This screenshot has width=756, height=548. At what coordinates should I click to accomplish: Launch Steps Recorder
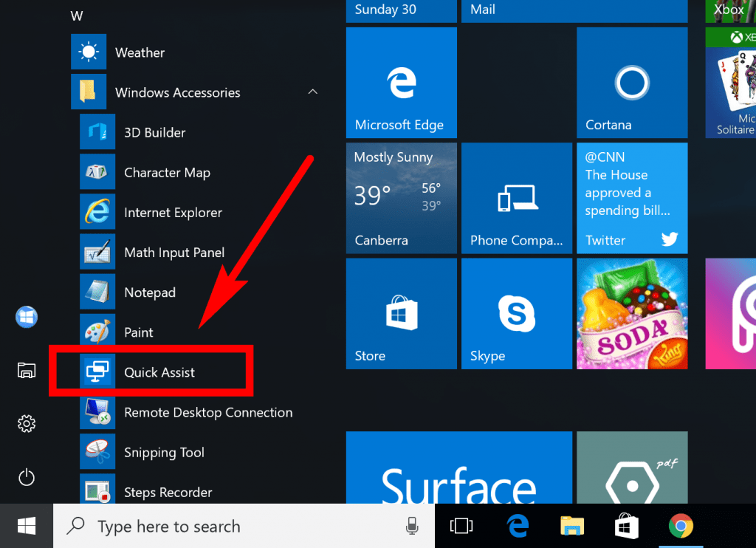pyautogui.click(x=169, y=492)
